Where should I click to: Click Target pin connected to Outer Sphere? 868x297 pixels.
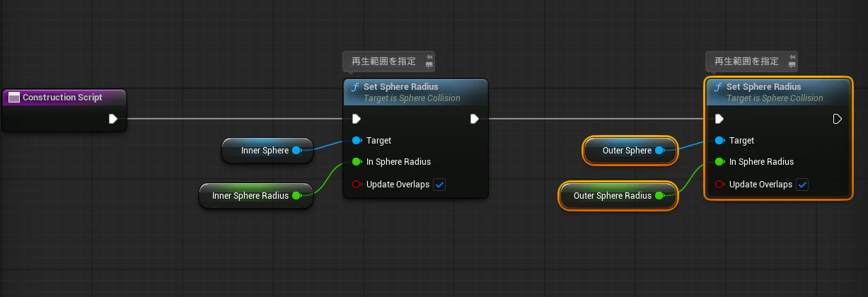(719, 141)
